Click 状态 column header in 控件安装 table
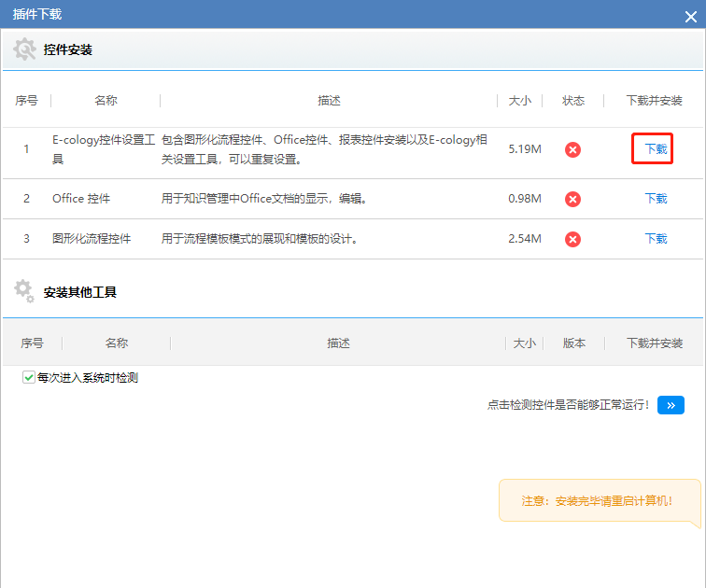The width and height of the screenshot is (706, 588). [x=573, y=100]
